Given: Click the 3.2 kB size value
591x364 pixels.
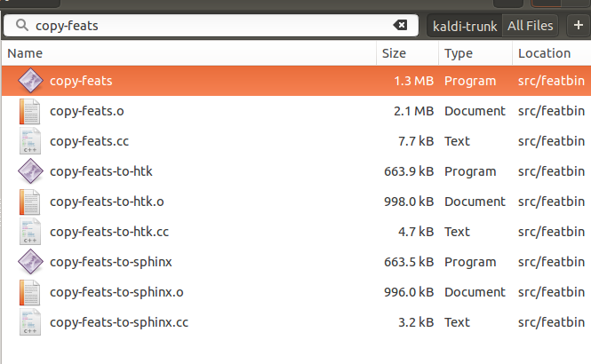Looking at the screenshot, I should [416, 322].
